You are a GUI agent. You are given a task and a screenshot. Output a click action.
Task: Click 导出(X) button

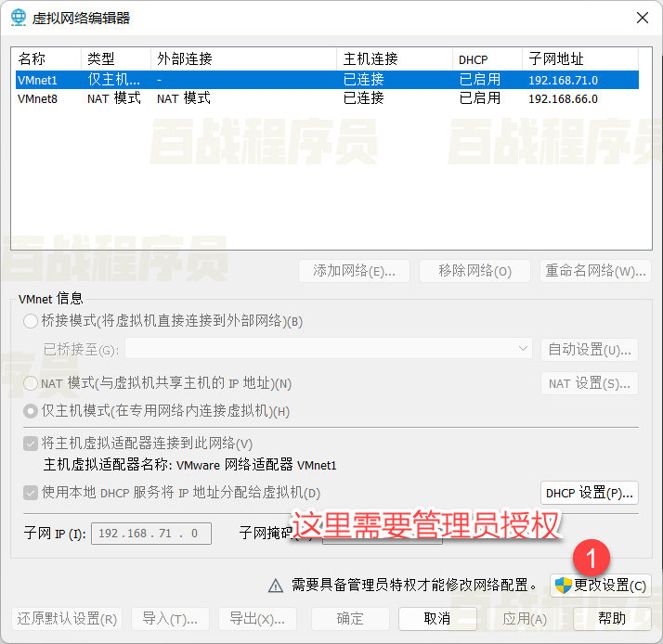pos(257,619)
